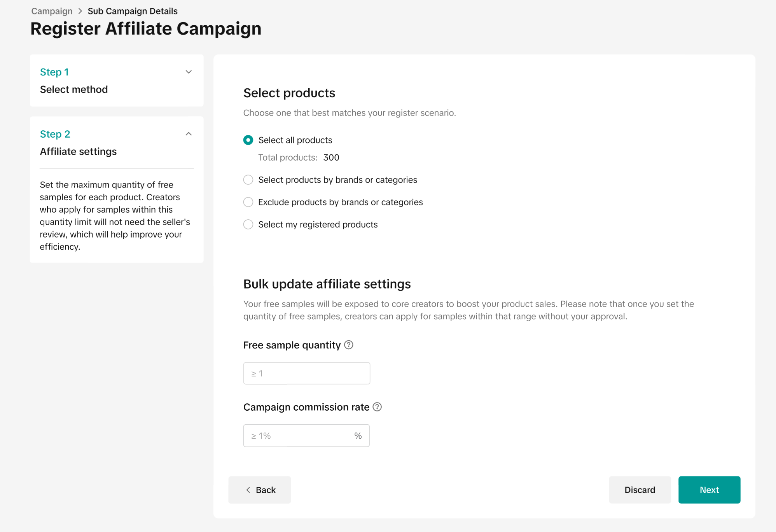The width and height of the screenshot is (776, 532).
Task: Expand the Step 1 chevron
Action: click(189, 72)
